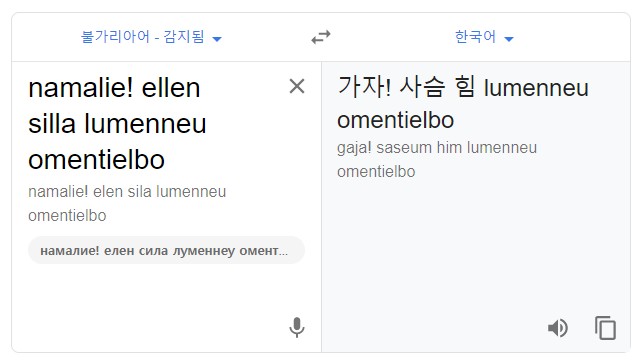Select the 불가리아어 - 감지됨 language label
Screen dimensions: 643x360
click(143, 37)
